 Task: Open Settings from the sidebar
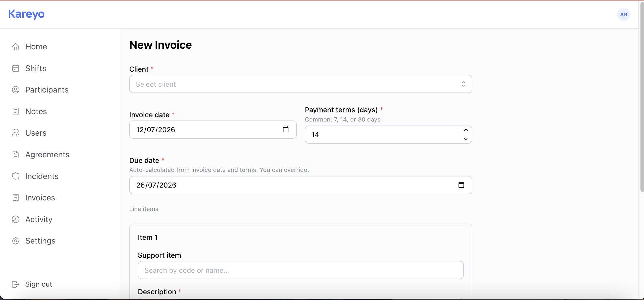[40, 241]
